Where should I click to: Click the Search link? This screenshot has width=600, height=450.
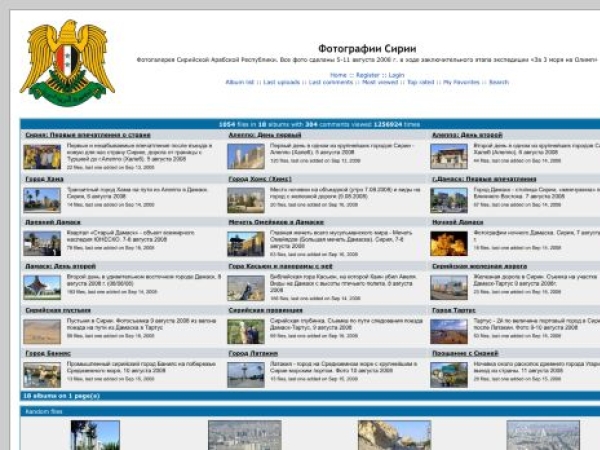[499, 82]
